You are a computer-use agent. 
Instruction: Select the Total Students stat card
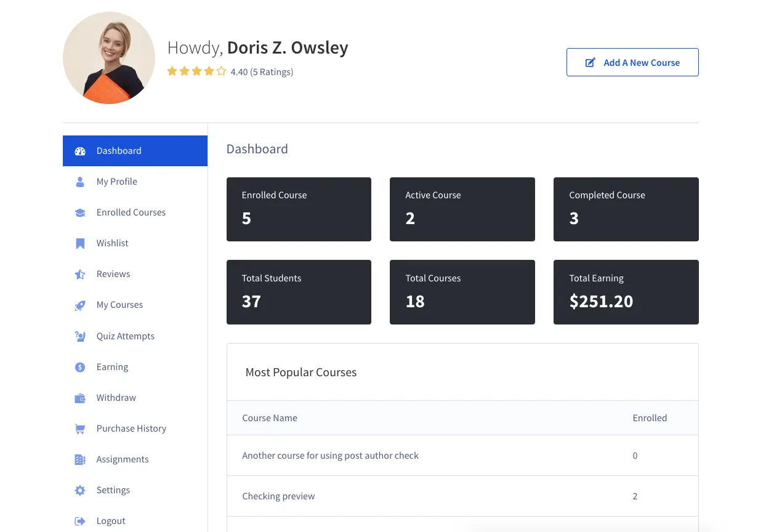pos(299,292)
